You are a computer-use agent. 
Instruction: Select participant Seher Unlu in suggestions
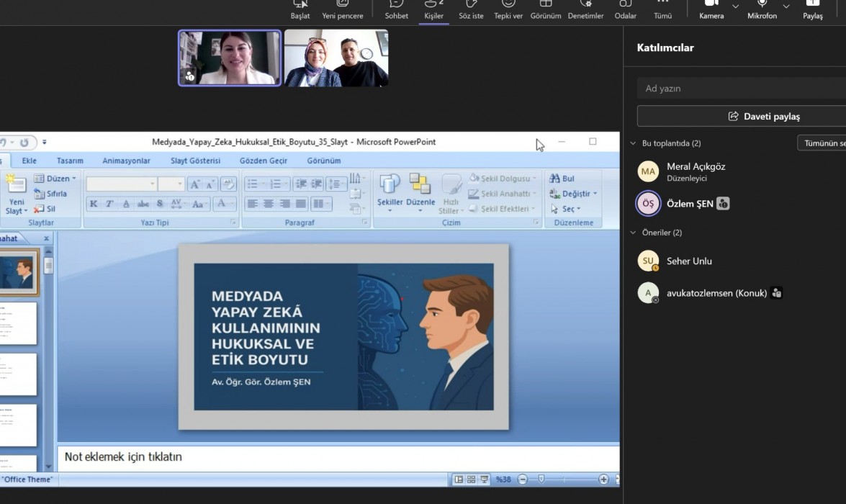click(x=689, y=261)
